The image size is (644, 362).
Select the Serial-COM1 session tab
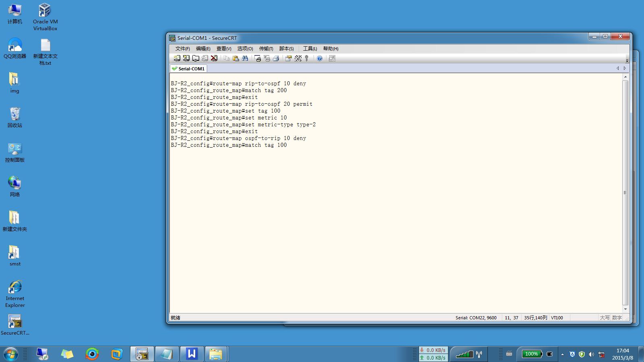(188, 69)
